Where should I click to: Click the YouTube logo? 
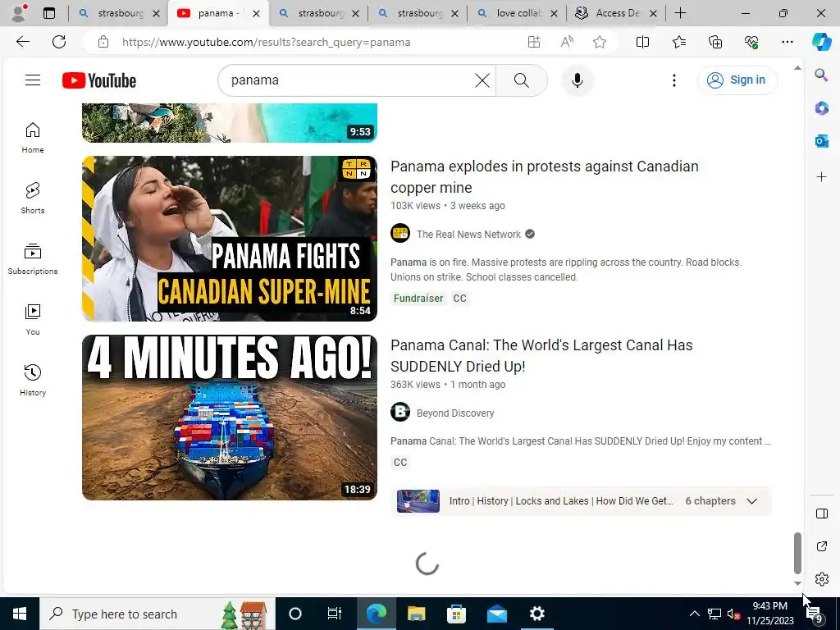tap(99, 80)
